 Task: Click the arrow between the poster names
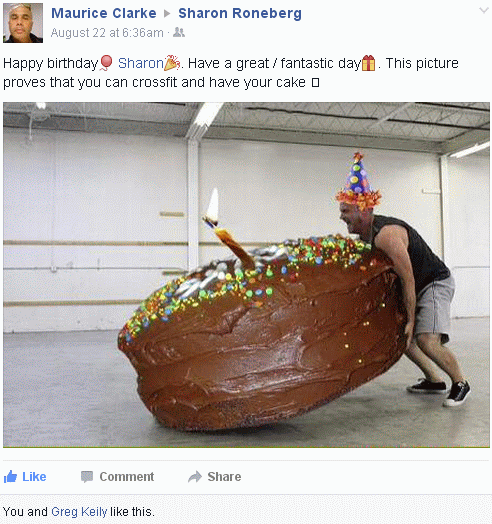(x=167, y=14)
